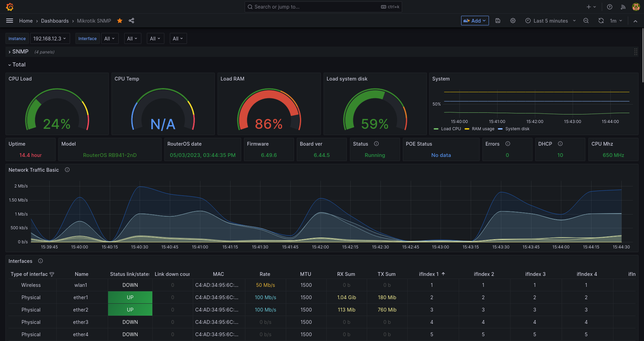The width and height of the screenshot is (644, 341).
Task: Open the first Interface All dropdown
Action: point(110,38)
